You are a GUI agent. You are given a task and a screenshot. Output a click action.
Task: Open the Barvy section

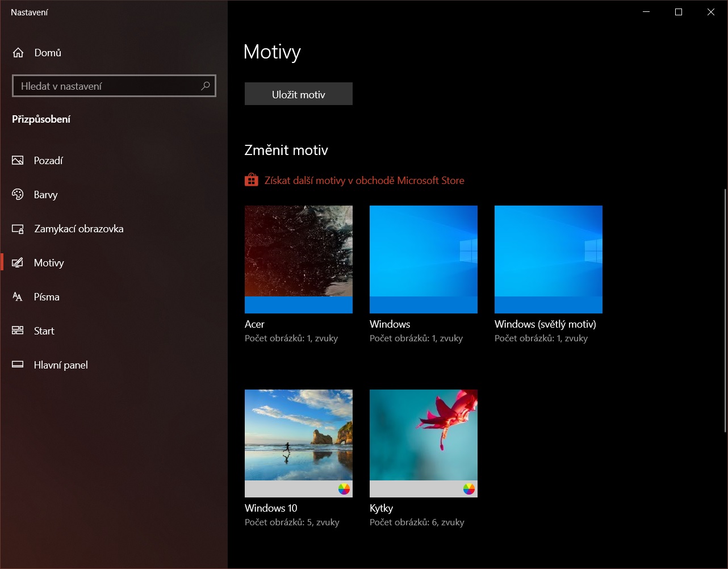tap(114, 195)
